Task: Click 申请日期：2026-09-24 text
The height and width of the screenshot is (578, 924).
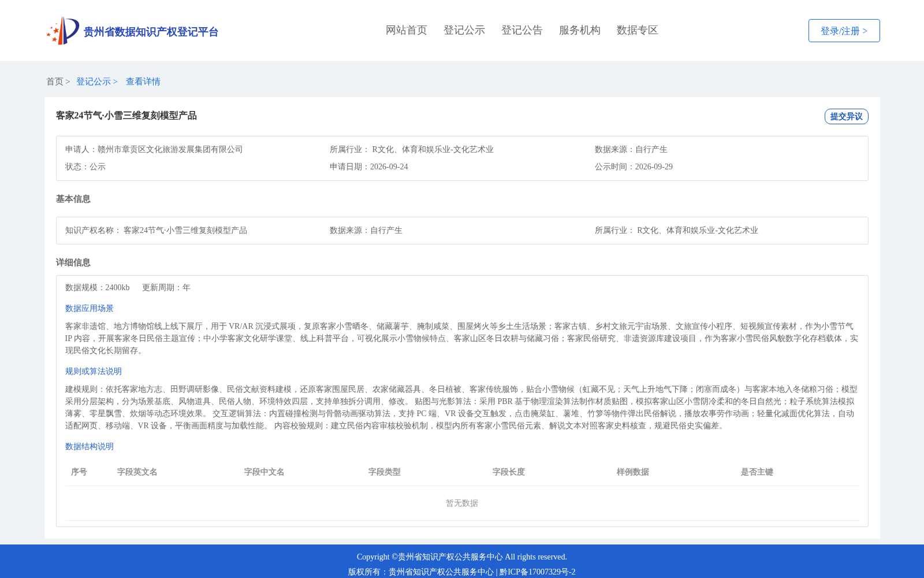Action: pyautogui.click(x=369, y=166)
